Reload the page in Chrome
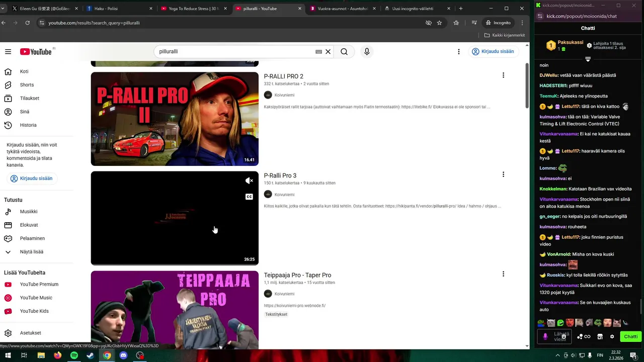The image size is (644, 362). [27, 23]
